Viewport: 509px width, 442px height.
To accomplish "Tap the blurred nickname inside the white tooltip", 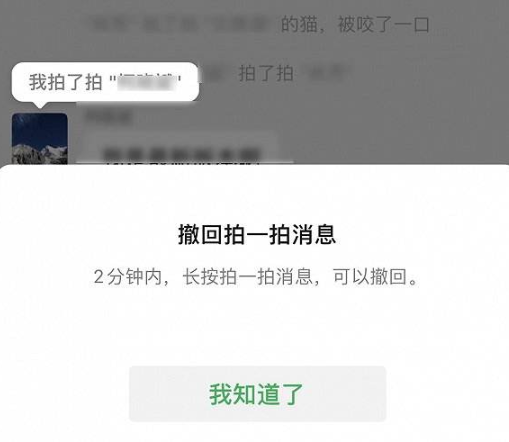I will point(147,82).
